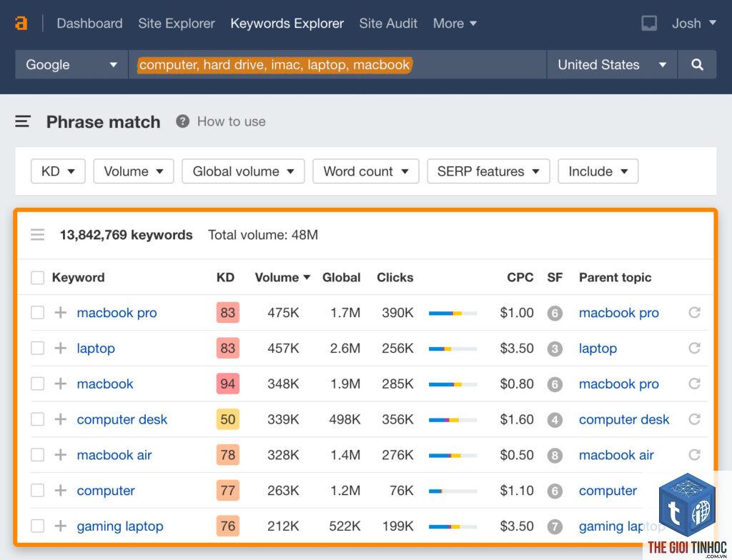
Task: Click the Ahrefs orange logo icon
Action: tap(21, 23)
